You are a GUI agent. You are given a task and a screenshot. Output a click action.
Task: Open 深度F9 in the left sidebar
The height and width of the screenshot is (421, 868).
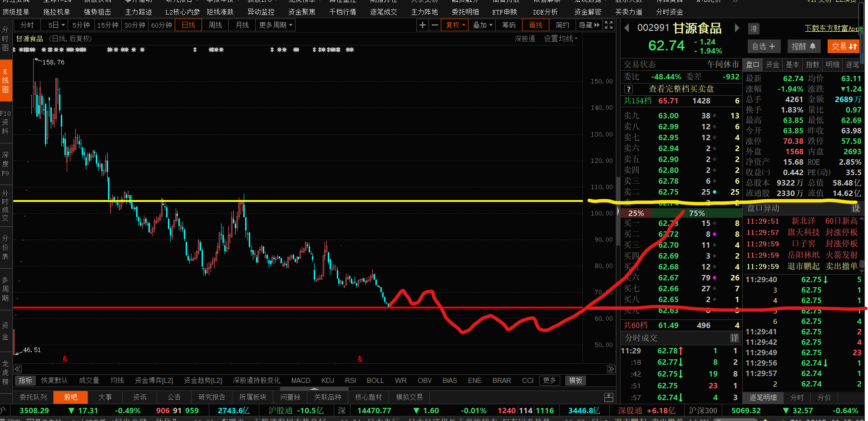pos(5,164)
